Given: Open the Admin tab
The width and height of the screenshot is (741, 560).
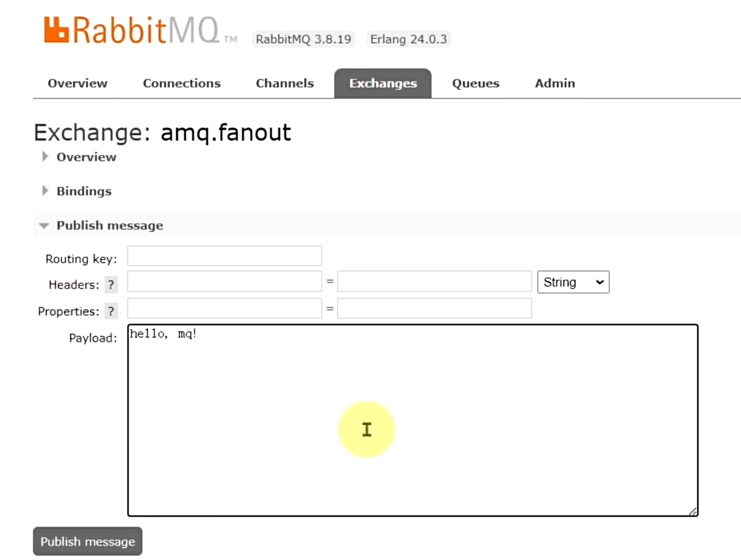Looking at the screenshot, I should [555, 83].
